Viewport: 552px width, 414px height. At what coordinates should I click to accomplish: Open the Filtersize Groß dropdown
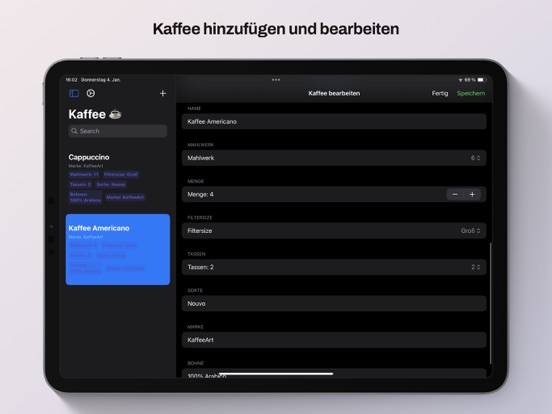pyautogui.click(x=471, y=231)
